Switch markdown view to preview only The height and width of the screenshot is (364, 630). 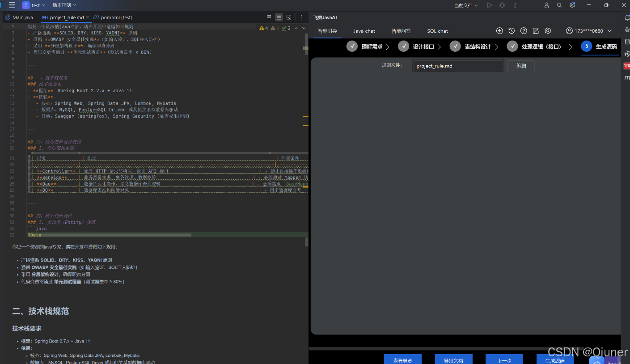289,17
